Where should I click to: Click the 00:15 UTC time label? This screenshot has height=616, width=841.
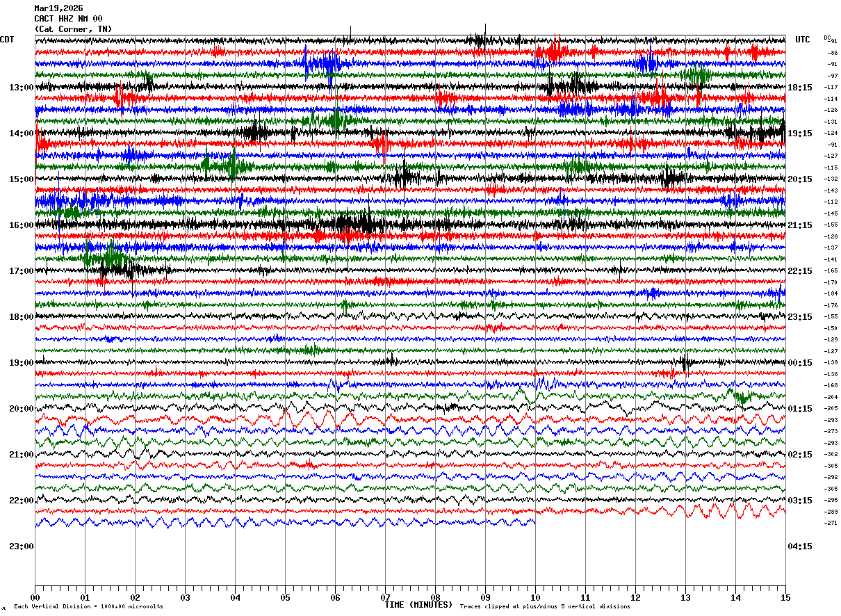[x=800, y=363]
